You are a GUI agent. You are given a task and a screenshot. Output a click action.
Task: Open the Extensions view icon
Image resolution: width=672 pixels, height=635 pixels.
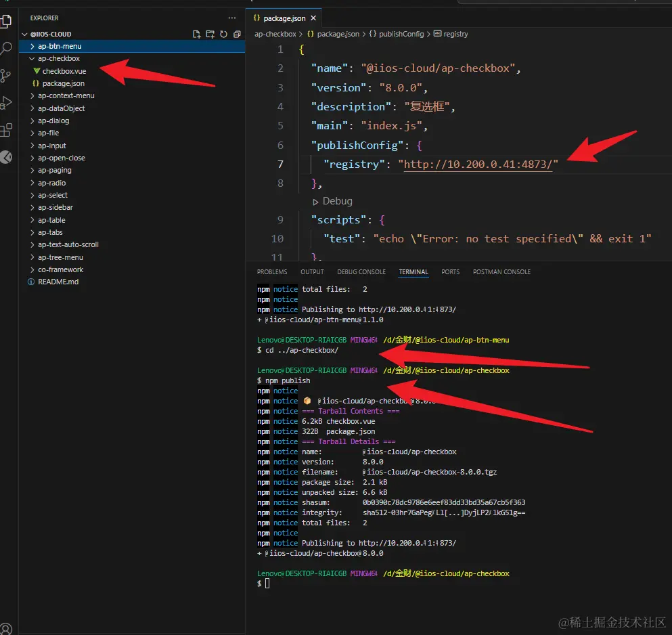[6, 130]
